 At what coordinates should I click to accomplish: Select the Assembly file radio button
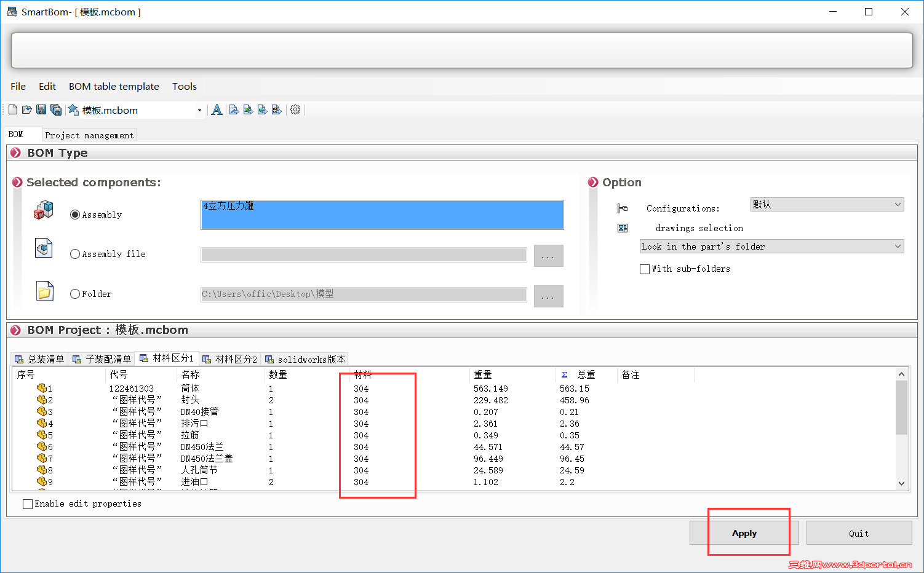pyautogui.click(x=75, y=254)
